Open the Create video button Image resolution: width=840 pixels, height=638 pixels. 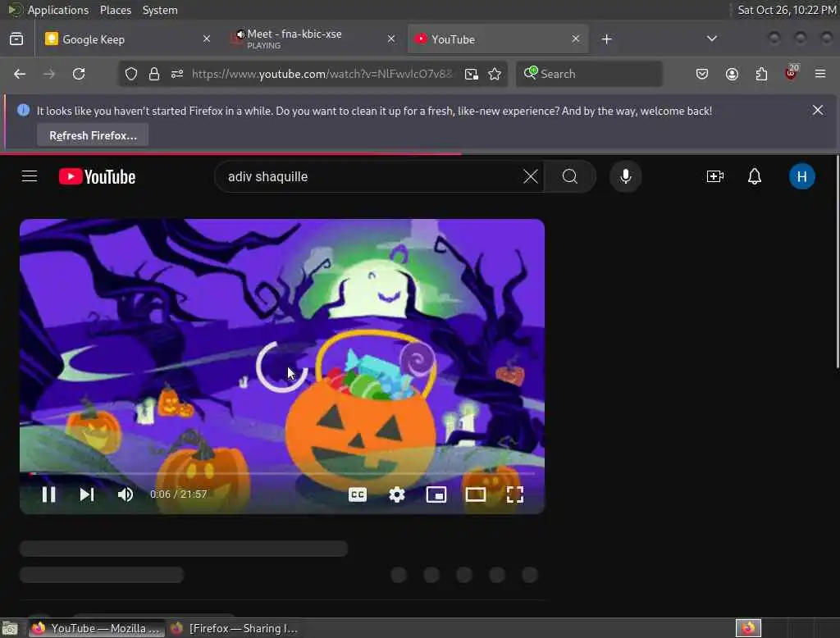[x=715, y=176]
